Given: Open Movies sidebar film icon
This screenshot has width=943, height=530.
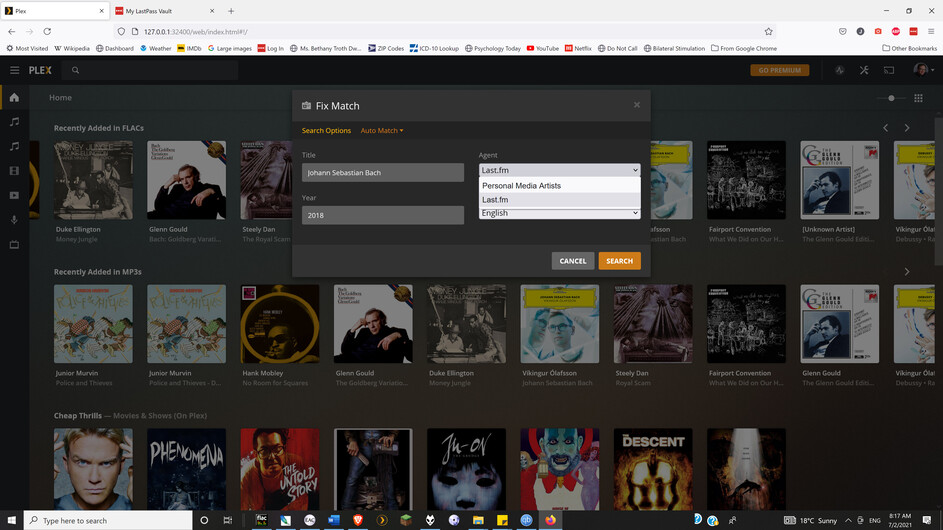Looking at the screenshot, I should pos(14,171).
